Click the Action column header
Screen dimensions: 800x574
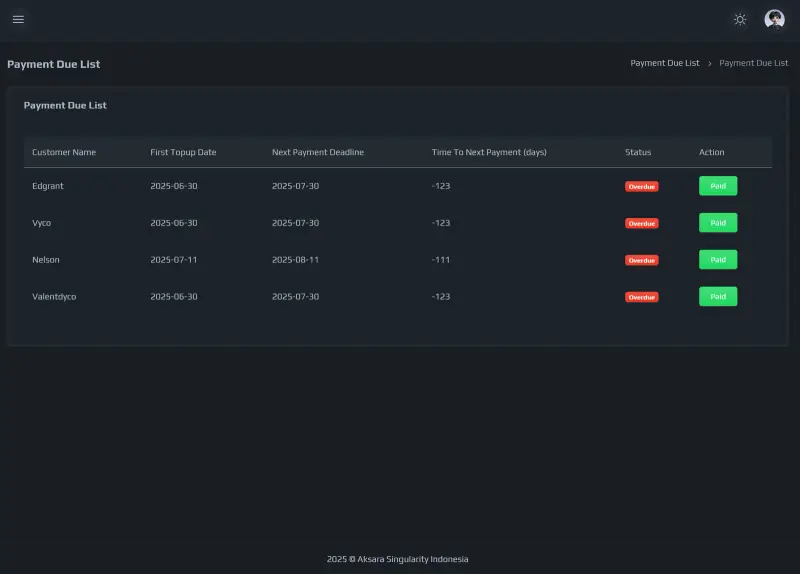tap(711, 152)
